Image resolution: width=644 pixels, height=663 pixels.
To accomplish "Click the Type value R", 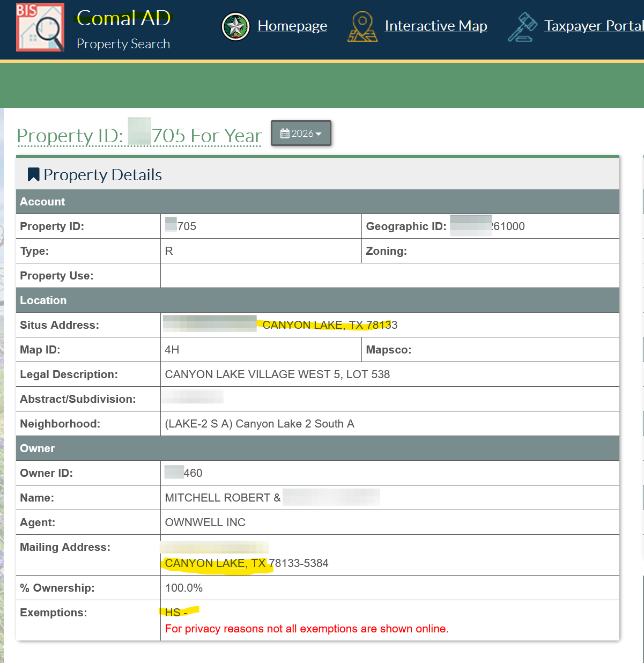I will (x=169, y=251).
